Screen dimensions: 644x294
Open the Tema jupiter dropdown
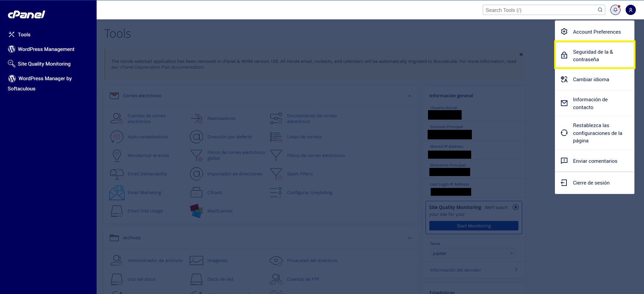[473, 254]
